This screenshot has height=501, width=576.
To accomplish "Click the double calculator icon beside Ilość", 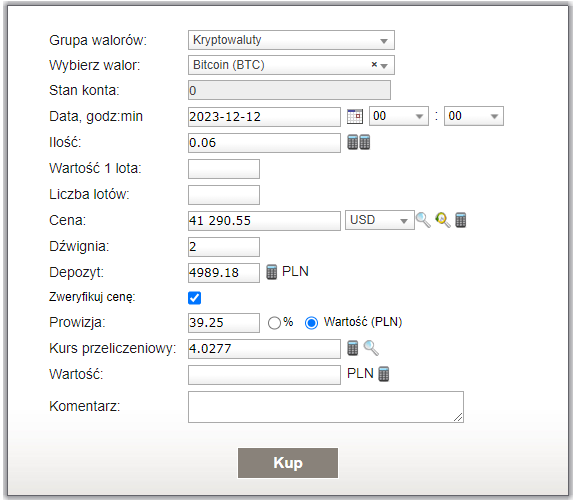I will 359,142.
